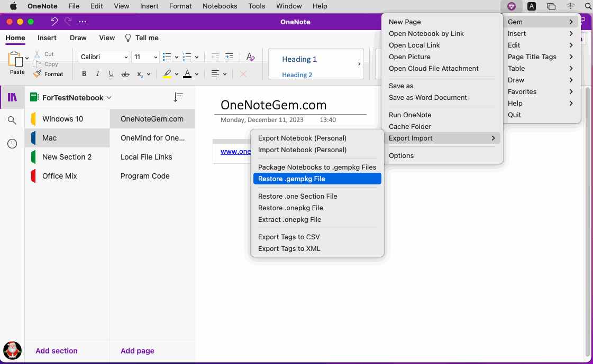Open the Office Mix section
The width and height of the screenshot is (593, 364).
click(67, 176)
